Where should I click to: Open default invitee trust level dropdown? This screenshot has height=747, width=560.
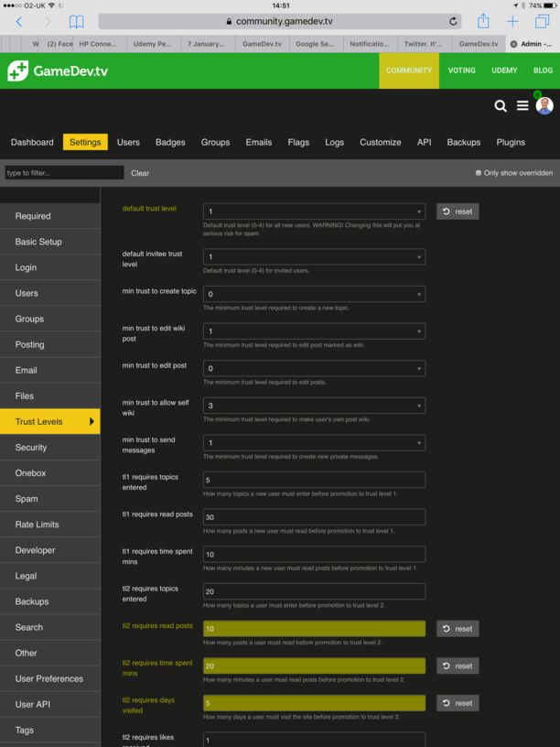314,256
